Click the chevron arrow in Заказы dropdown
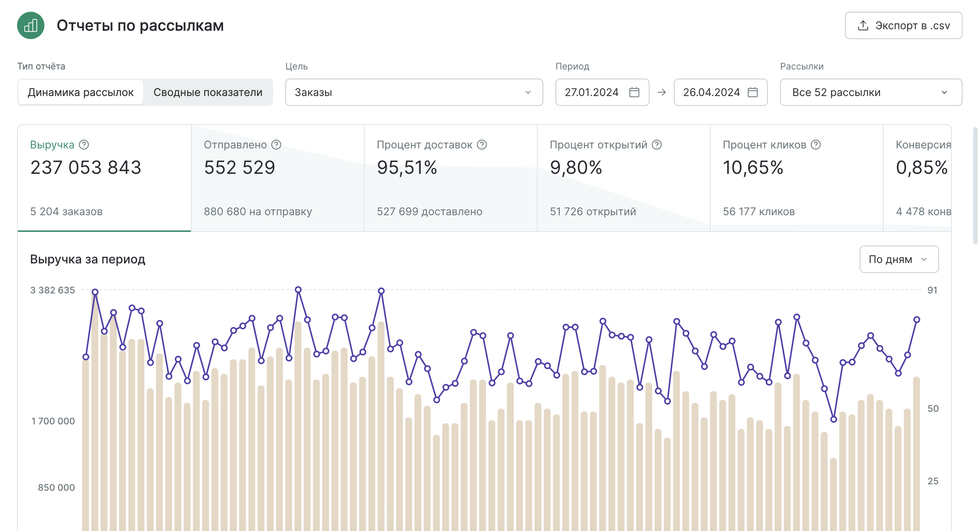980x531 pixels. (528, 93)
